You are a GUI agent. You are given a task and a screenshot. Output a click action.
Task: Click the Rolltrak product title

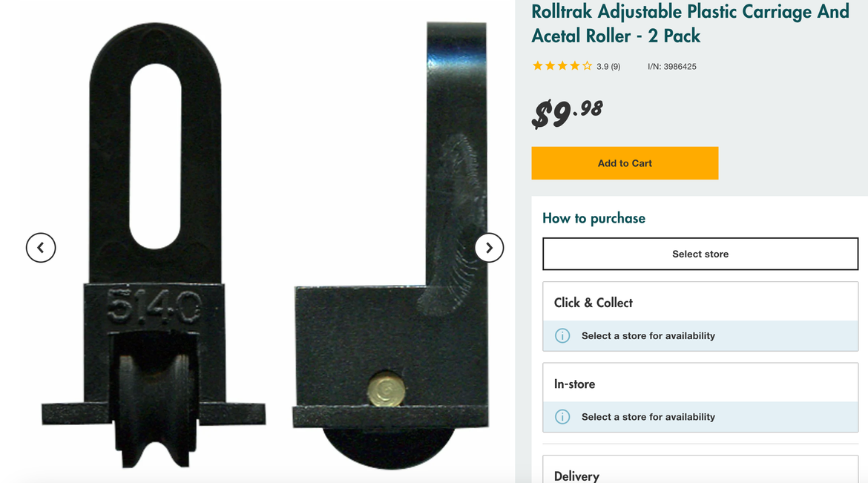point(690,23)
